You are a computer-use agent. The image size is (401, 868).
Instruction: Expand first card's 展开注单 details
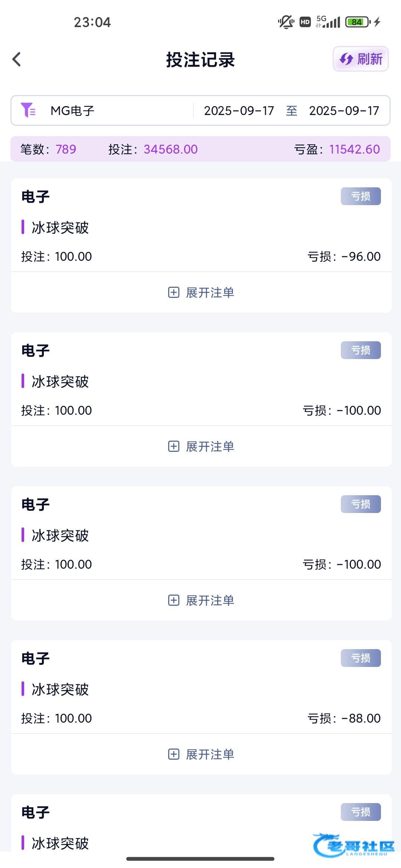click(210, 292)
